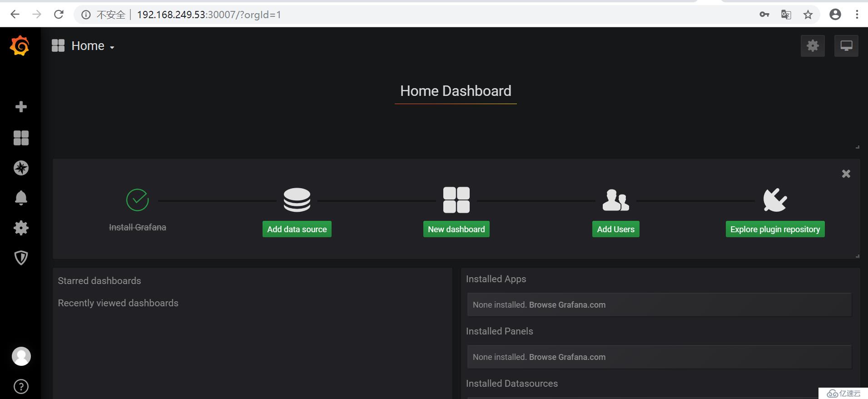Open Browse Grafana.com under Installed Panels
Image resolution: width=868 pixels, height=399 pixels.
click(567, 357)
